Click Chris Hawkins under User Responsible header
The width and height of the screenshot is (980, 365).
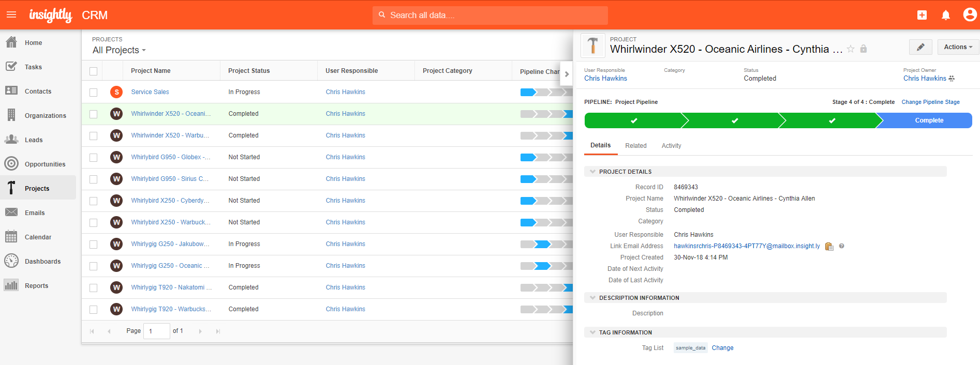pos(605,79)
